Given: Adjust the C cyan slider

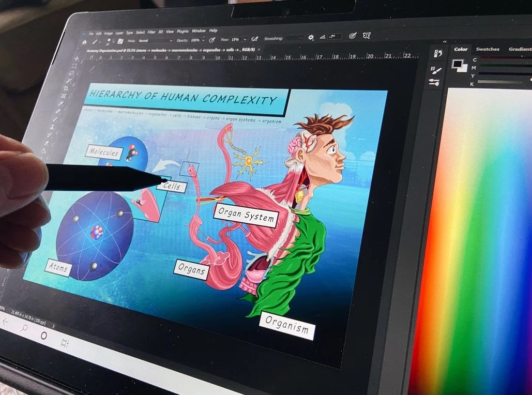Looking at the screenshot, I should point(505,58).
